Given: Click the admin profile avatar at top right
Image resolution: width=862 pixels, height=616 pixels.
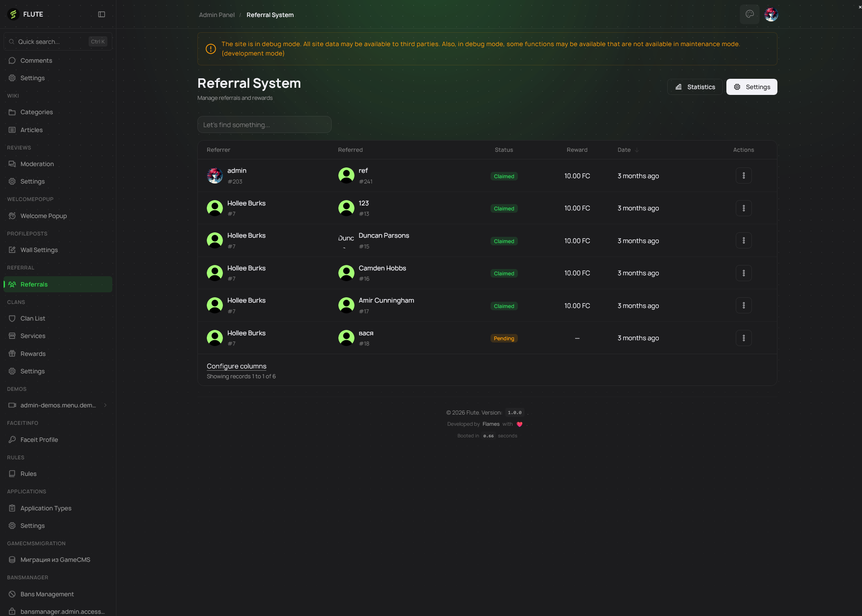Looking at the screenshot, I should point(771,14).
